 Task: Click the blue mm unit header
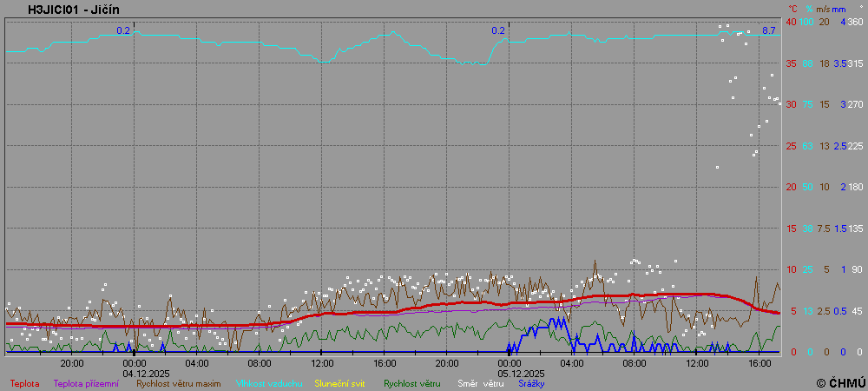coord(840,10)
